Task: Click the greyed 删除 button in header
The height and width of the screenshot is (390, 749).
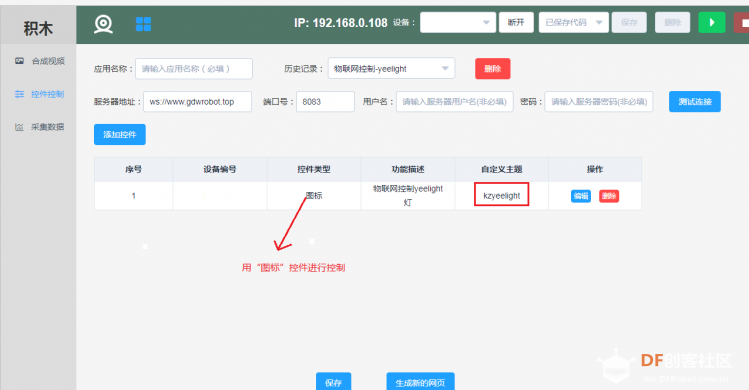Action: click(672, 22)
